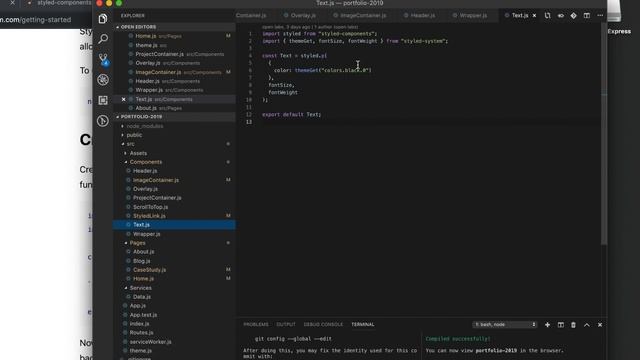Select the TERMINAL panel tab

[x=362, y=325]
